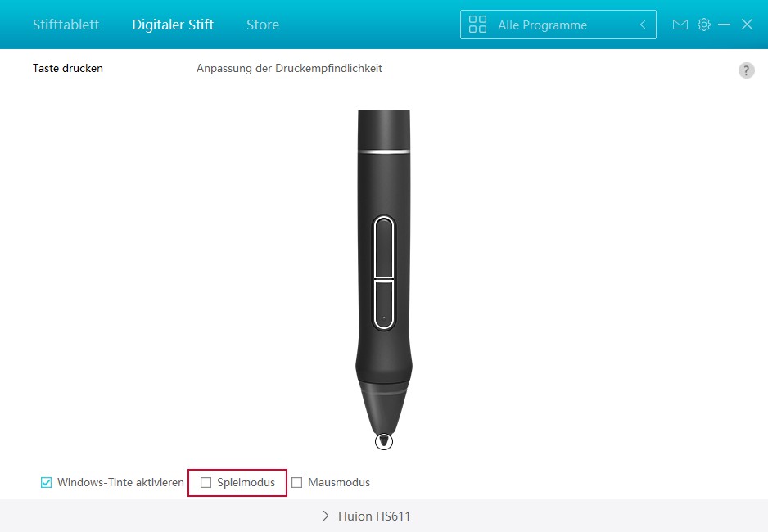Expand the Huion HS611 device chevron
Screen dimensions: 768x532
(326, 516)
